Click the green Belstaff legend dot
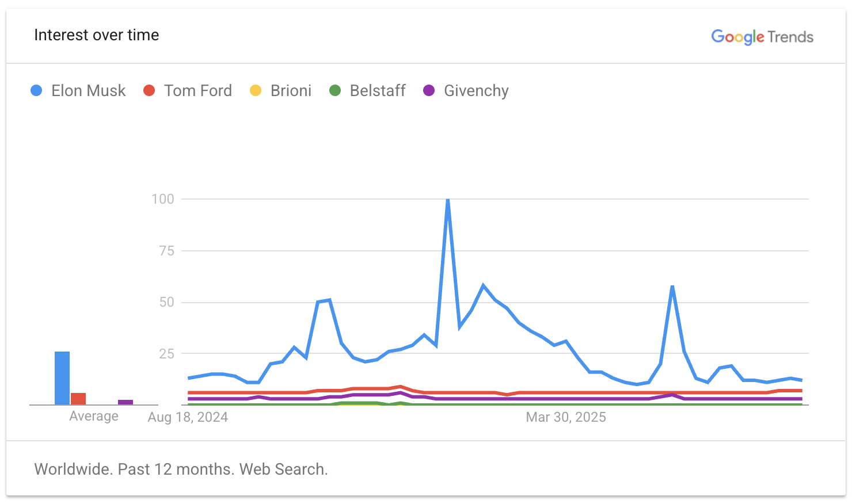 (335, 91)
